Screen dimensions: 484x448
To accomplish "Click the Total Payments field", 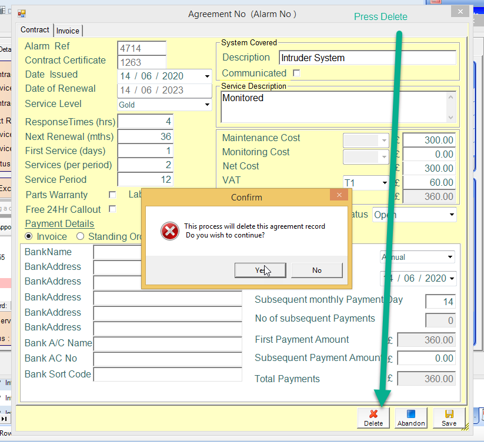I will click(x=426, y=379).
